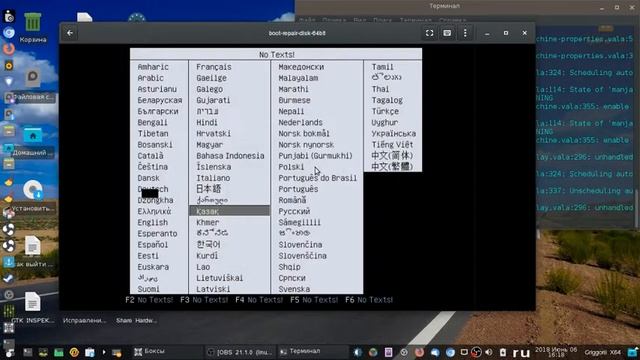Select Беларуская language
Image resolution: width=640 pixels, height=360 pixels.
[x=160, y=100]
